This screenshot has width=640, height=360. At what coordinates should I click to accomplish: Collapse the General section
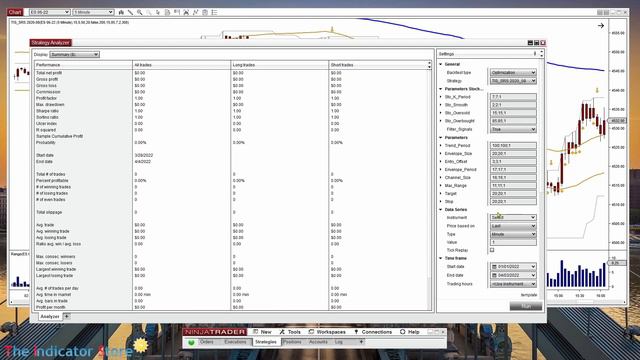click(x=440, y=64)
